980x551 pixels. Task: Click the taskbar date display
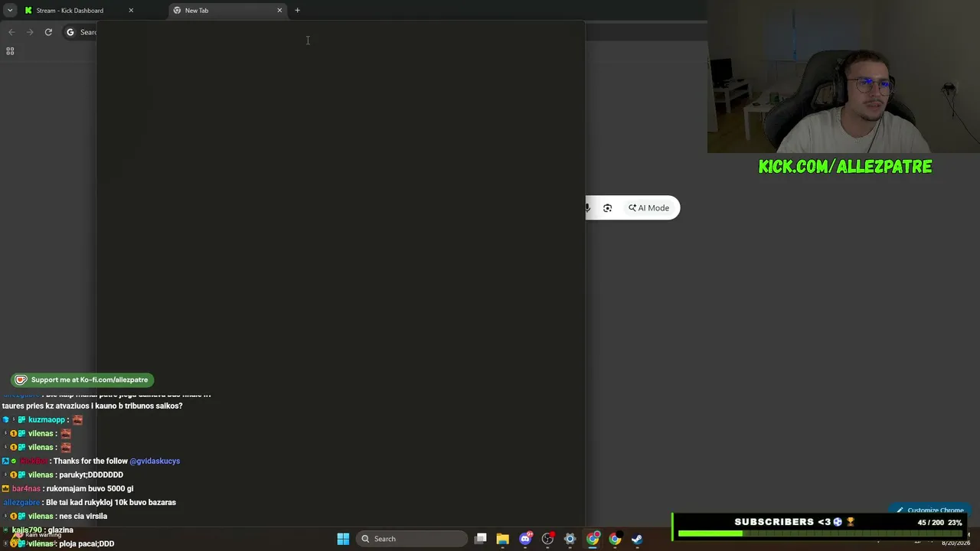955,543
